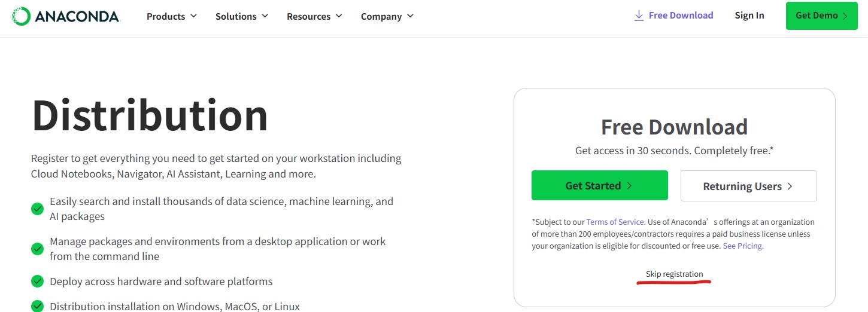Click the green checkmark beside 'Easily search and install'
This screenshot has width=868, height=312.
click(37, 209)
